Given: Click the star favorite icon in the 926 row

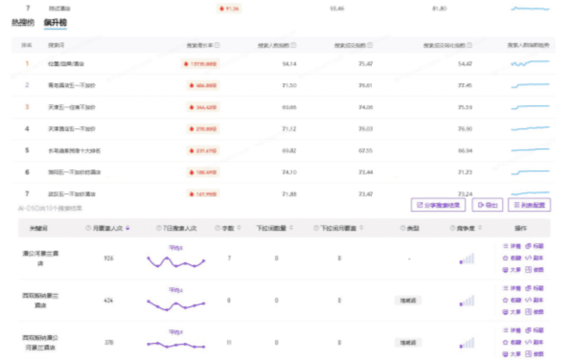Looking at the screenshot, I should pos(505,258).
